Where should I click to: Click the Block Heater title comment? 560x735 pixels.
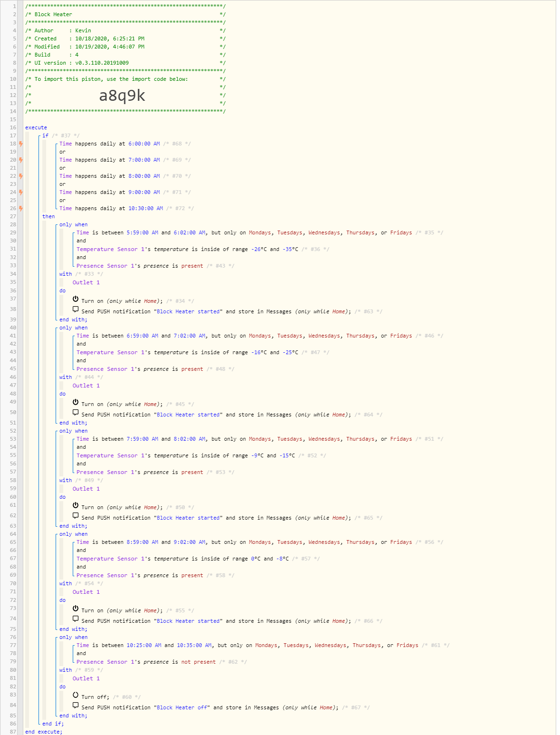[x=126, y=14]
